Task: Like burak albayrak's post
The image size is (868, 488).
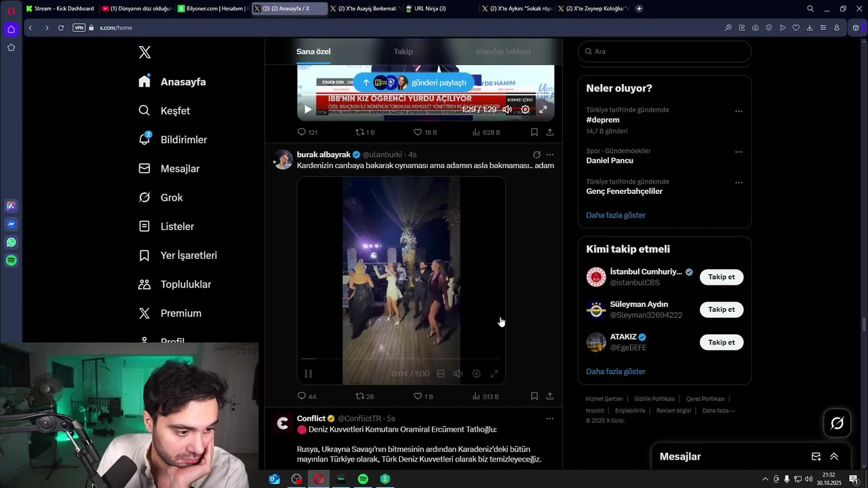Action: (423, 396)
